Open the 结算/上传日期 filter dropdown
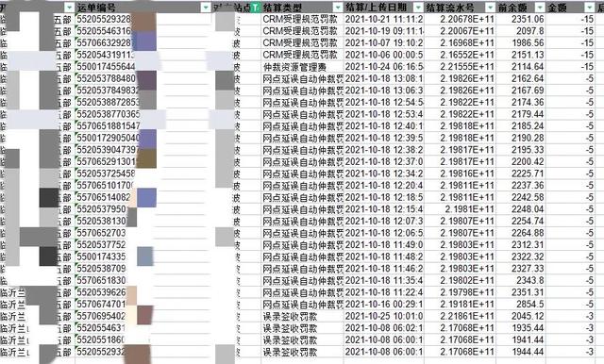604x364 pixels. pos(418,8)
